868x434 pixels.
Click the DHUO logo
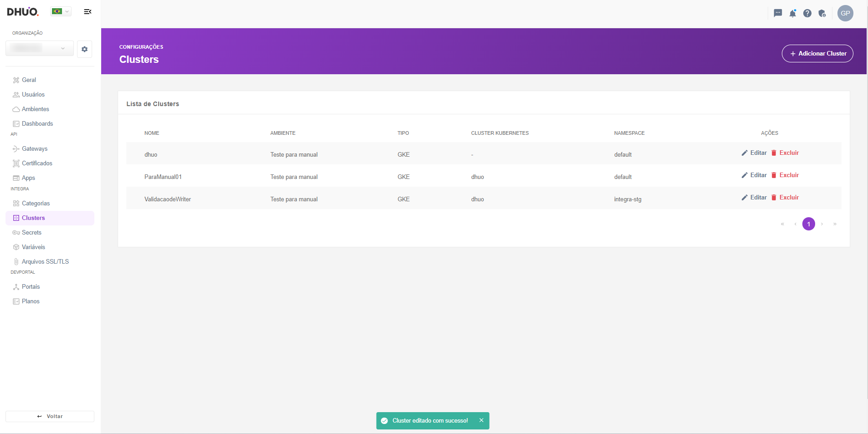[x=23, y=11]
